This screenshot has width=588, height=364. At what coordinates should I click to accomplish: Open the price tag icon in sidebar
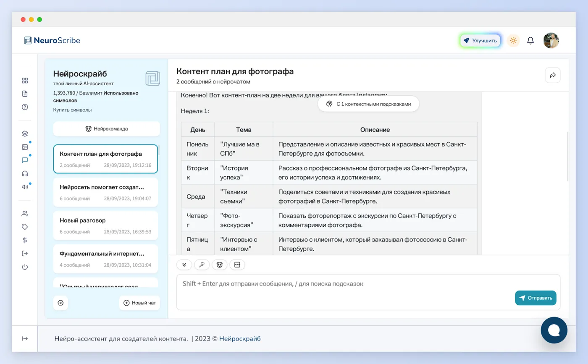pos(25,227)
